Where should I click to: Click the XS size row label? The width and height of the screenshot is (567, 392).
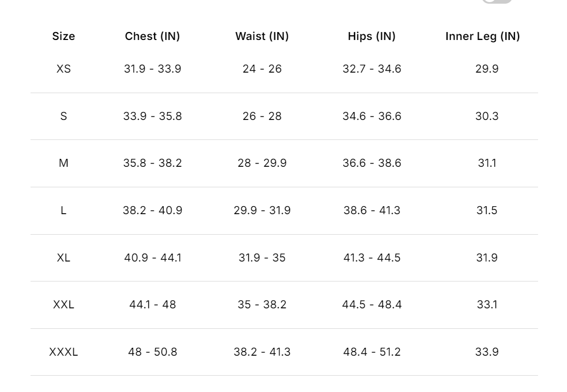click(x=64, y=69)
